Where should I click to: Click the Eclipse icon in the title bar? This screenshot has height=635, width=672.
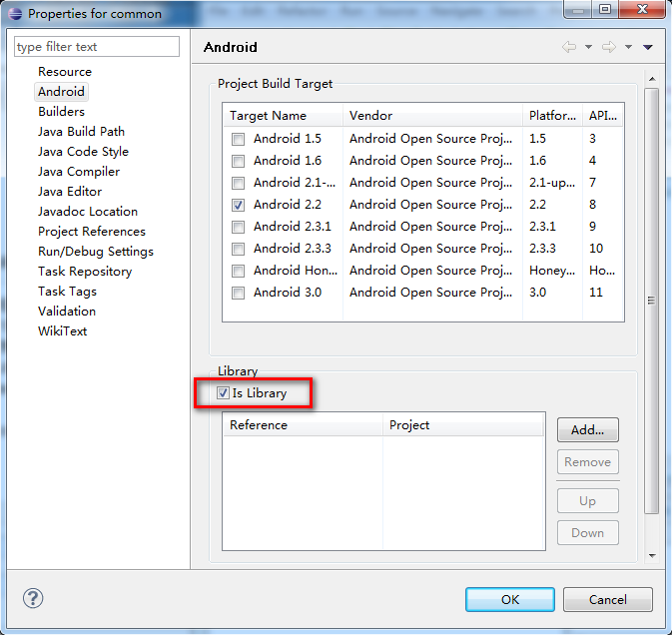pyautogui.click(x=15, y=14)
